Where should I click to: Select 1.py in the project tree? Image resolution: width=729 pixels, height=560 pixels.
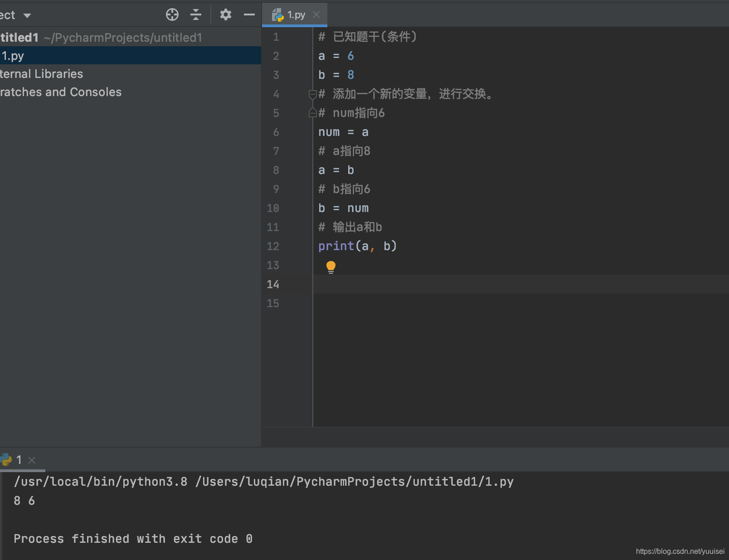click(x=131, y=56)
